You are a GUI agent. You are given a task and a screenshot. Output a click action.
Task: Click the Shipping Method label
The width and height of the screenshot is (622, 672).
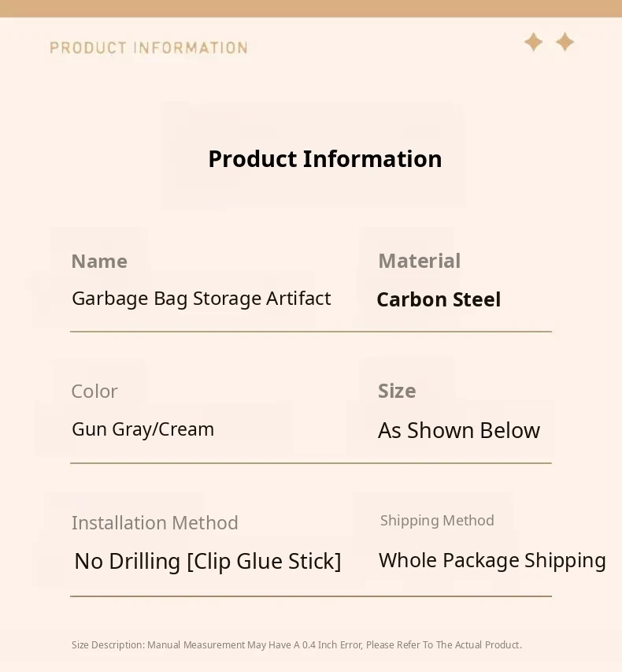click(x=437, y=521)
